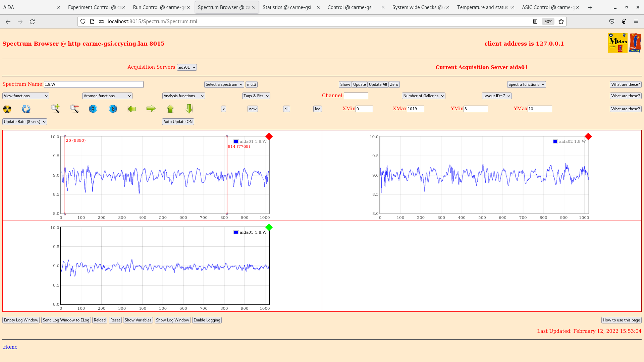Screen dimensions: 644x362
Task: Open the Home link
Action: (x=10, y=347)
